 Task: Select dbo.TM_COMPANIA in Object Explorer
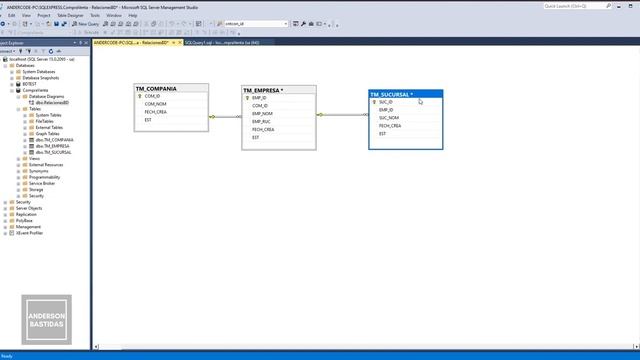click(54, 140)
